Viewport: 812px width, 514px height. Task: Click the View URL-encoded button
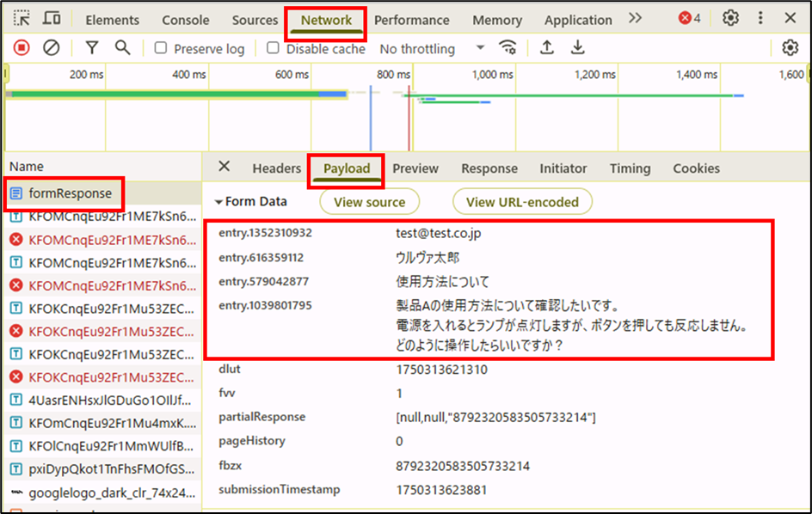coord(522,202)
